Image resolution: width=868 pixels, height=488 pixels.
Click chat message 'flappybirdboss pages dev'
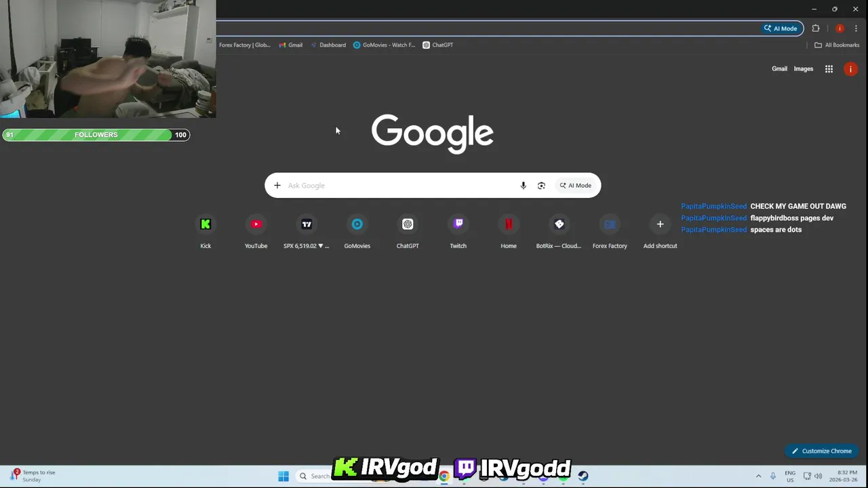[792, 218]
